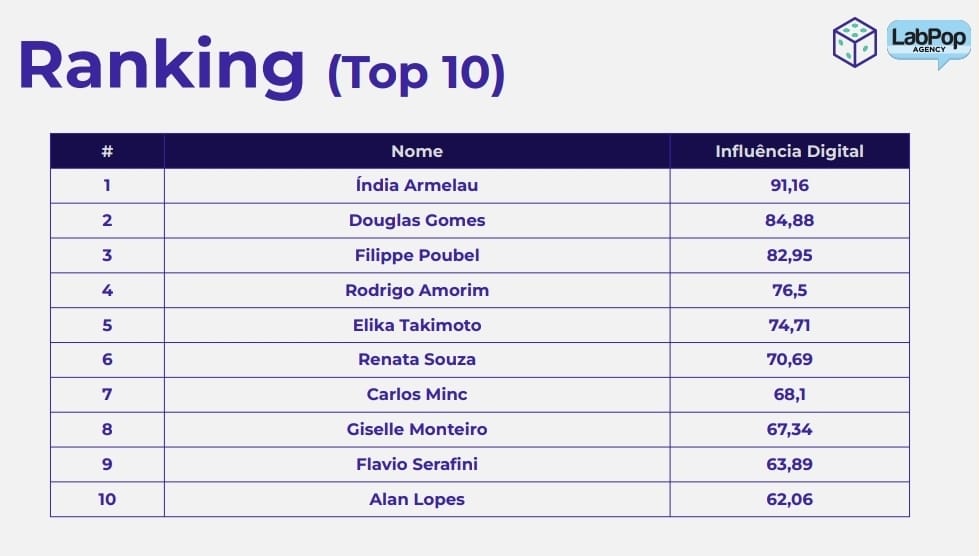Click the # column header
Image resolution: width=979 pixels, height=556 pixels.
(x=107, y=151)
